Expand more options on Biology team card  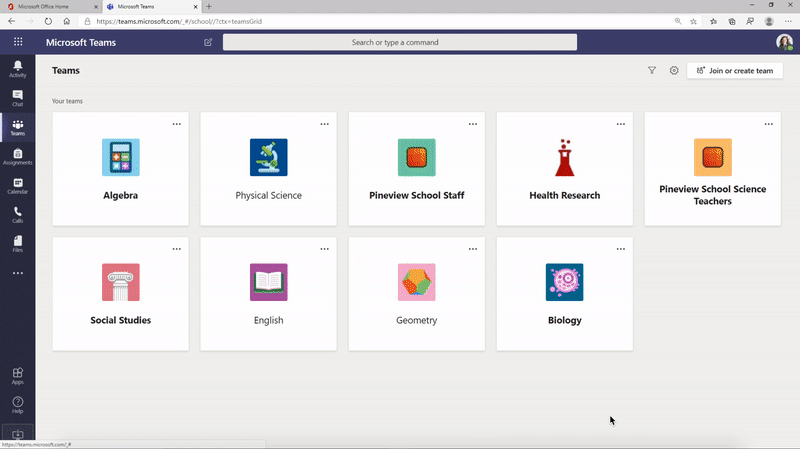[x=621, y=249]
